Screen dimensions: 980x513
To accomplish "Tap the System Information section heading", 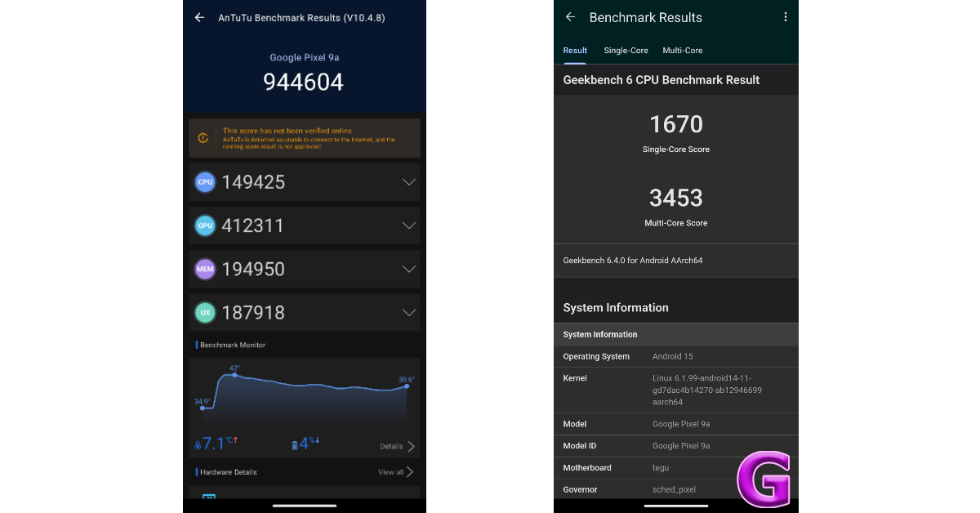I will coord(616,308).
